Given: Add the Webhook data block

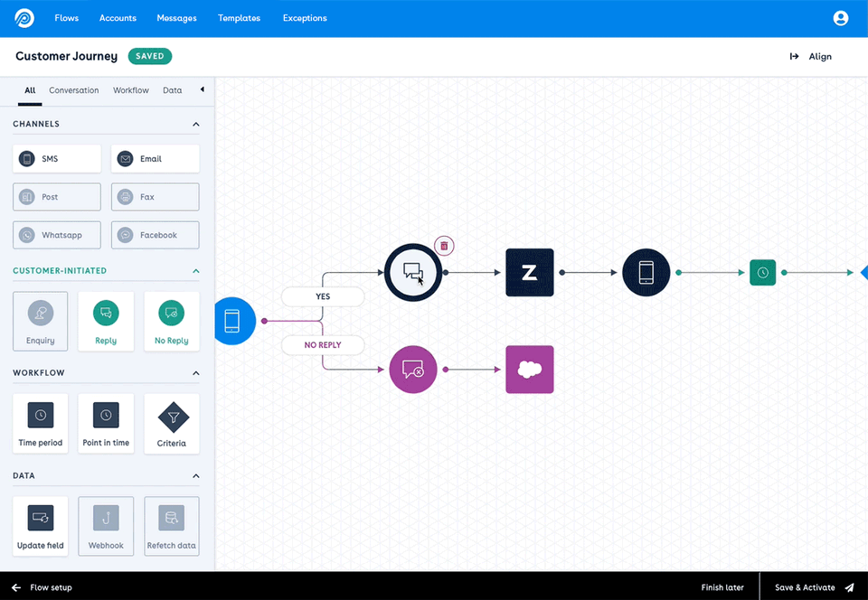Looking at the screenshot, I should point(106,526).
